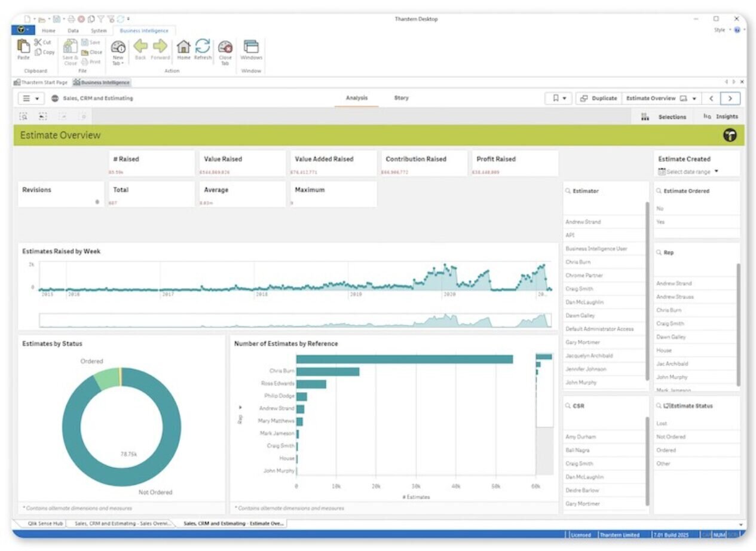Screen dimensions: 756x551
Task: Go to the next sheet arrow
Action: coord(730,99)
